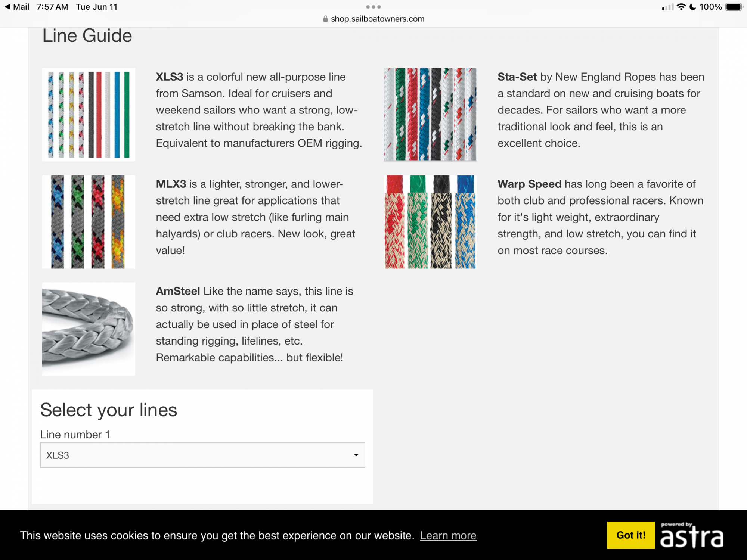Tap the lock icon in address bar
The height and width of the screenshot is (560, 747).
[x=325, y=19]
